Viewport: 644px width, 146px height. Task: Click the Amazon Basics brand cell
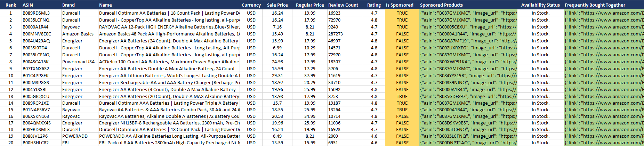point(79,34)
